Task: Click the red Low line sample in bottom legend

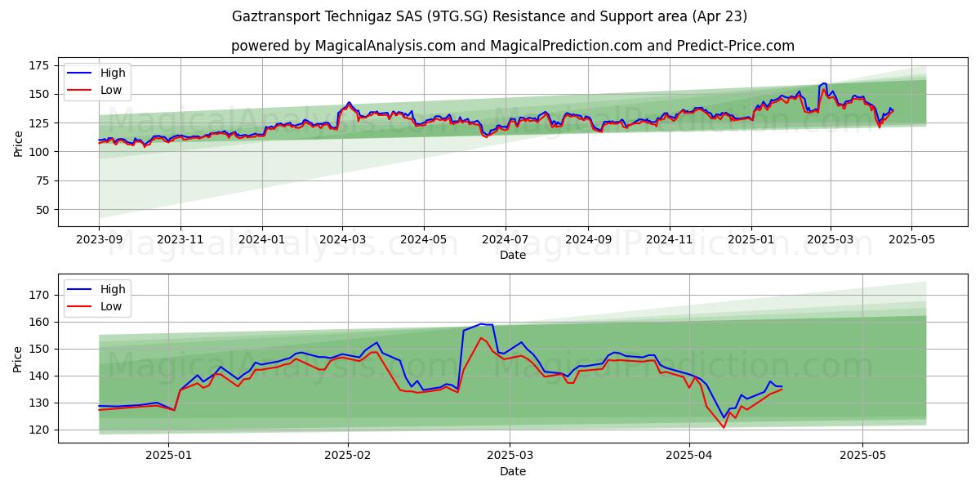Action: [81, 306]
